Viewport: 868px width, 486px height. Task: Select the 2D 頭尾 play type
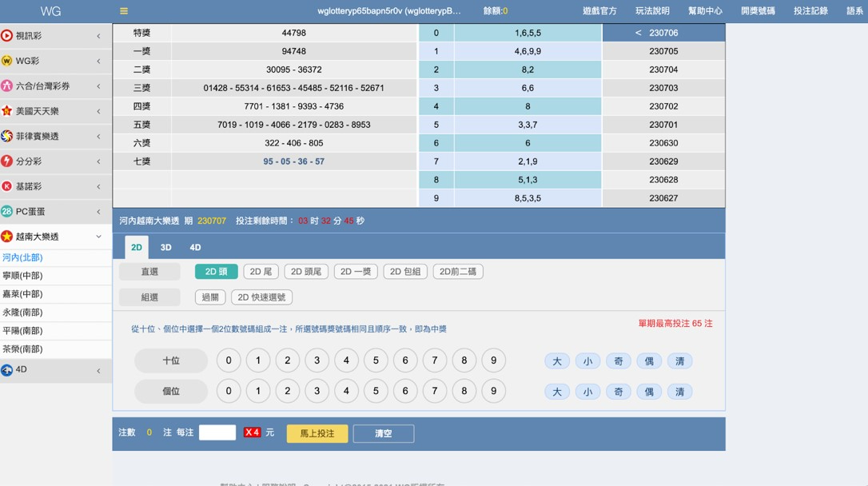tap(306, 272)
